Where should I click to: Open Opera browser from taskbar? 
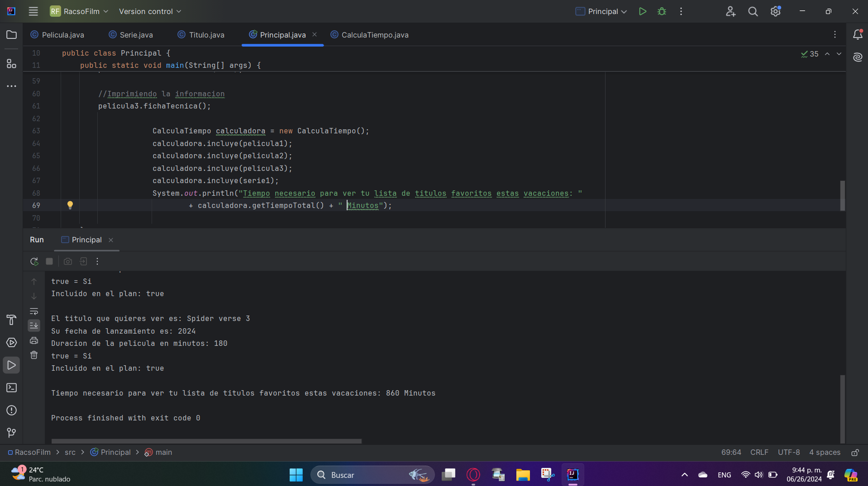pyautogui.click(x=473, y=475)
